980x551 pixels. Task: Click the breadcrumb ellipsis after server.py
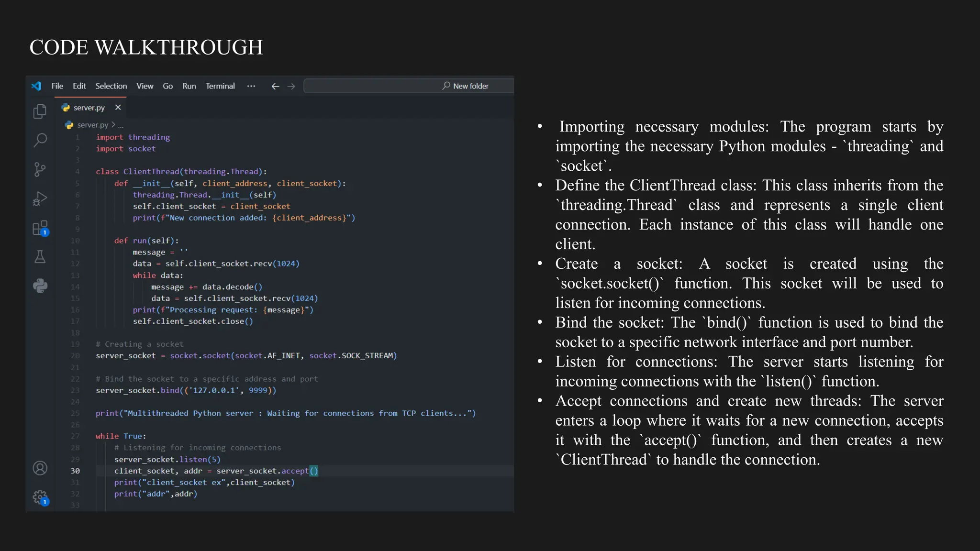pos(121,125)
